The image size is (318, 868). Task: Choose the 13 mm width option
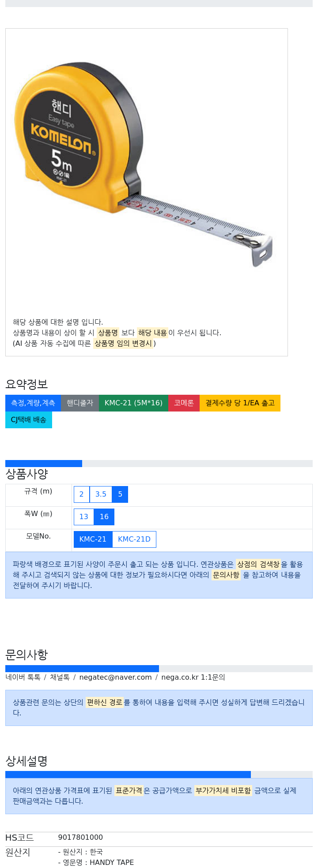click(x=84, y=516)
